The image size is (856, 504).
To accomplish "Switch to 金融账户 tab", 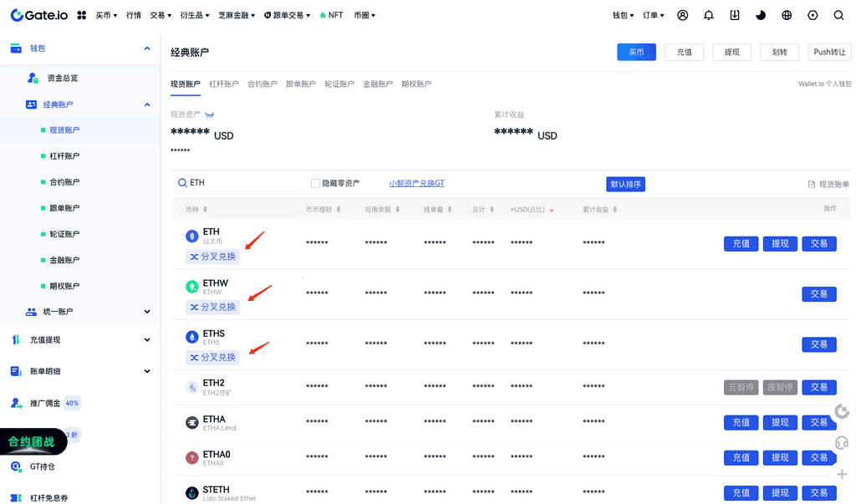I will pos(378,84).
